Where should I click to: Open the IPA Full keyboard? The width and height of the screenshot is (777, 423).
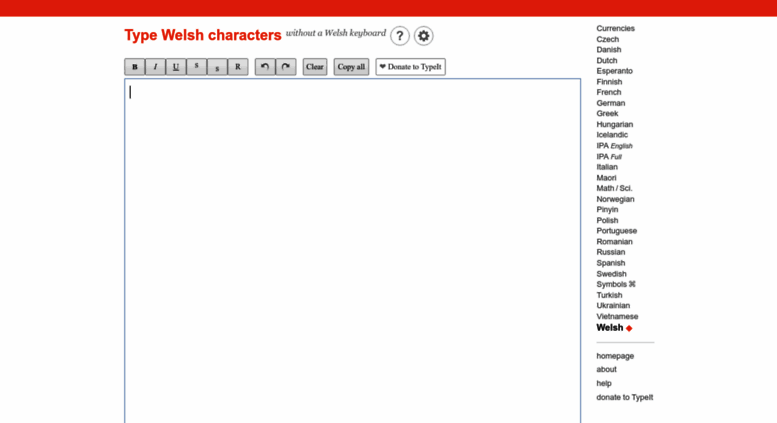point(609,157)
